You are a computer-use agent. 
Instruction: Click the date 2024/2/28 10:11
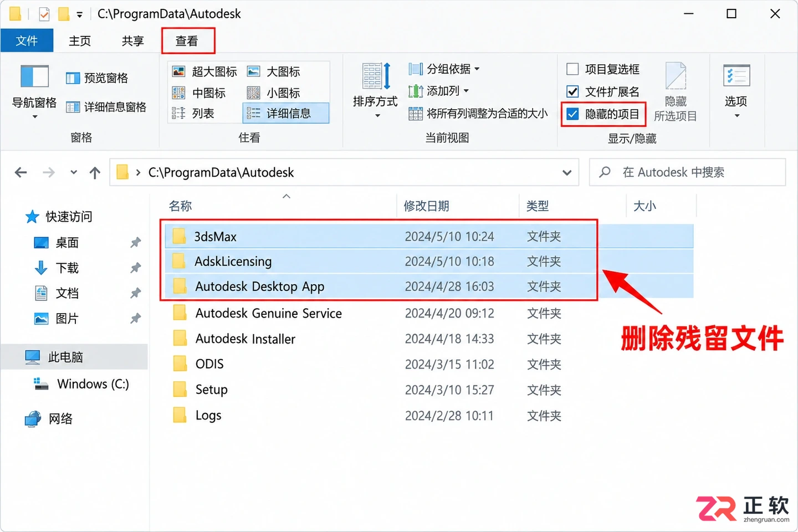449,416
